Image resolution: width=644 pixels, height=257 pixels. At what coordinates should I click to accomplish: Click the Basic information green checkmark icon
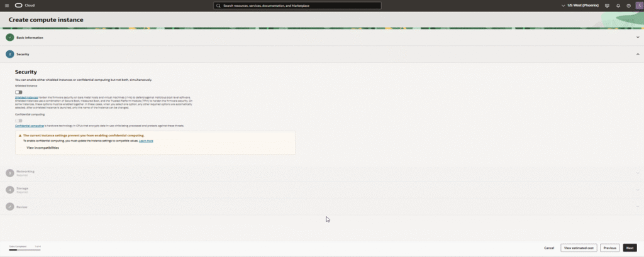point(9,37)
